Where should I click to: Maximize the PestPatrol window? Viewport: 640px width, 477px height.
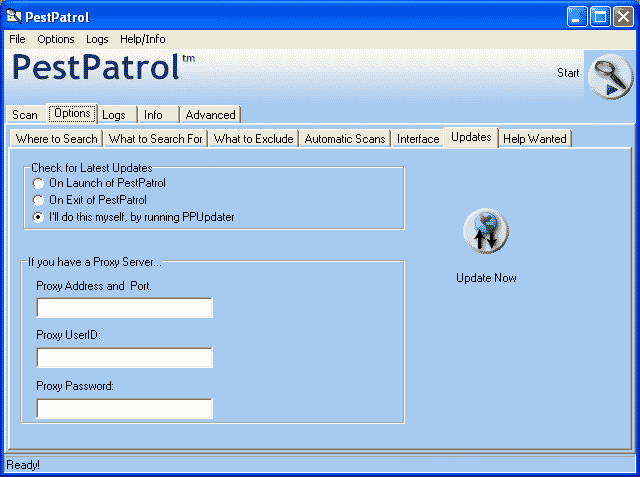pyautogui.click(x=600, y=17)
